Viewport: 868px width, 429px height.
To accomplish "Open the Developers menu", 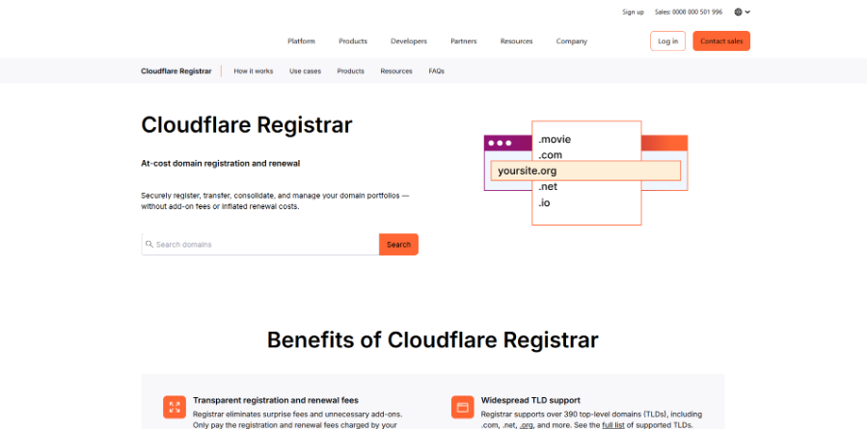I will coord(409,40).
